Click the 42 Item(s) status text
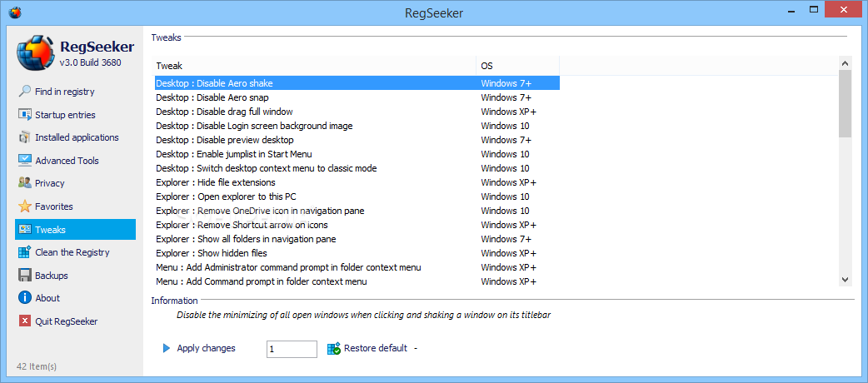This screenshot has height=383, width=868. click(x=37, y=366)
